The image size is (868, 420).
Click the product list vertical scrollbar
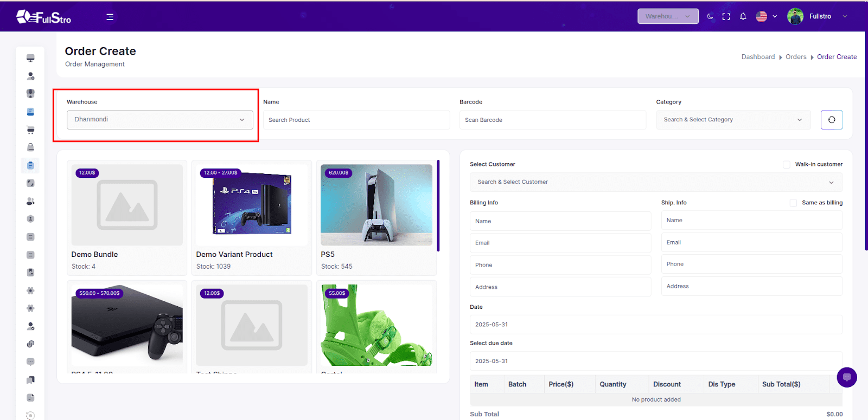(x=438, y=206)
